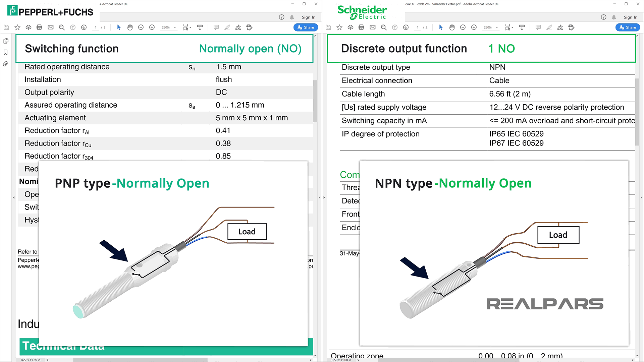Image resolution: width=644 pixels, height=362 pixels.
Task: Email the Schneider Electric PDF
Action: (x=372, y=27)
